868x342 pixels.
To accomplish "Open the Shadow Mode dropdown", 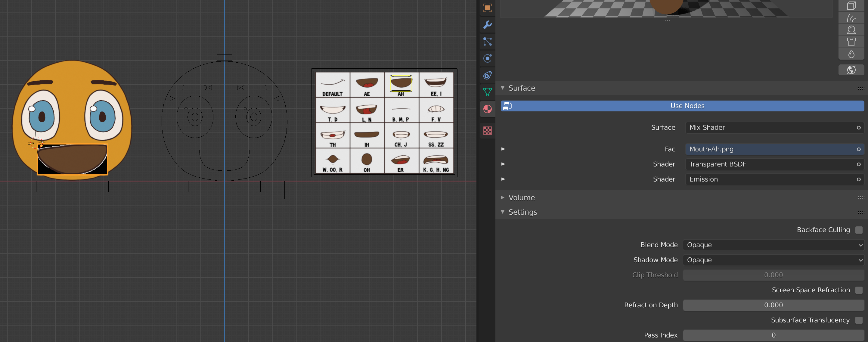I will tap(773, 260).
